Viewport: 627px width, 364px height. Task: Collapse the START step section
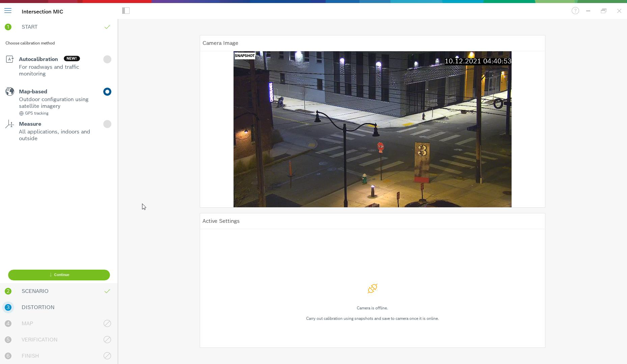pos(30,27)
